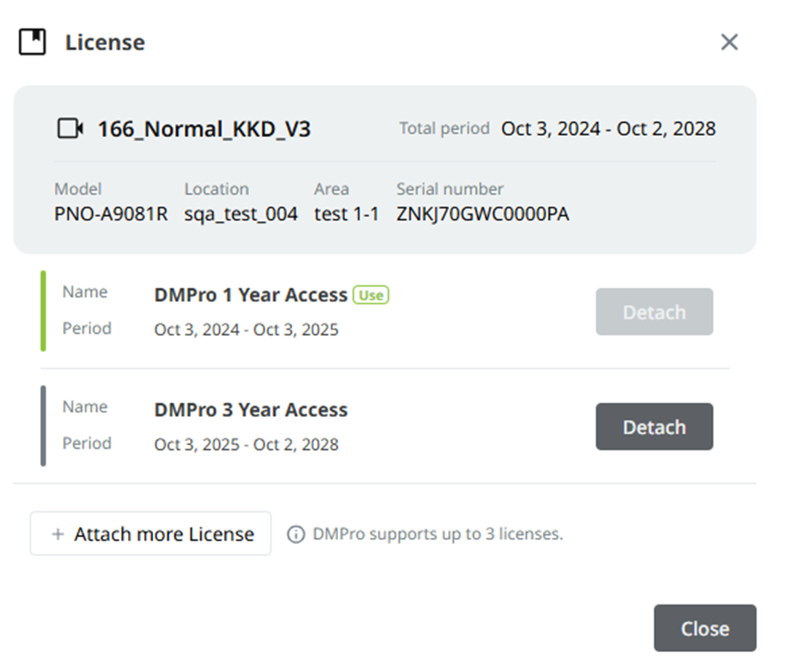785x672 pixels.
Task: Select the camera name 166_Normal_KKD_V3
Action: coord(204,129)
